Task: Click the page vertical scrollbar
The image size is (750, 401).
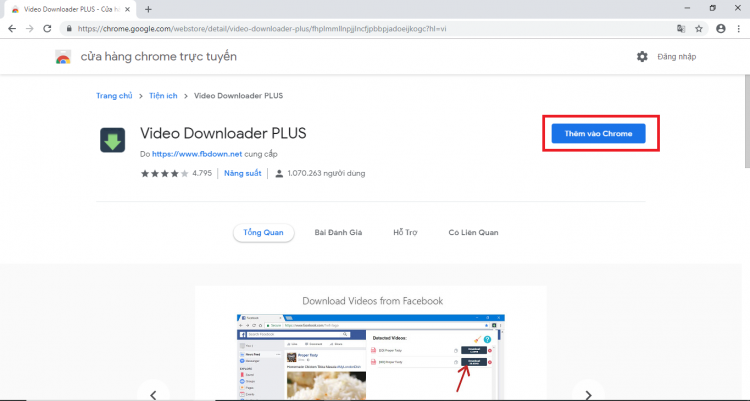Action: 747,121
